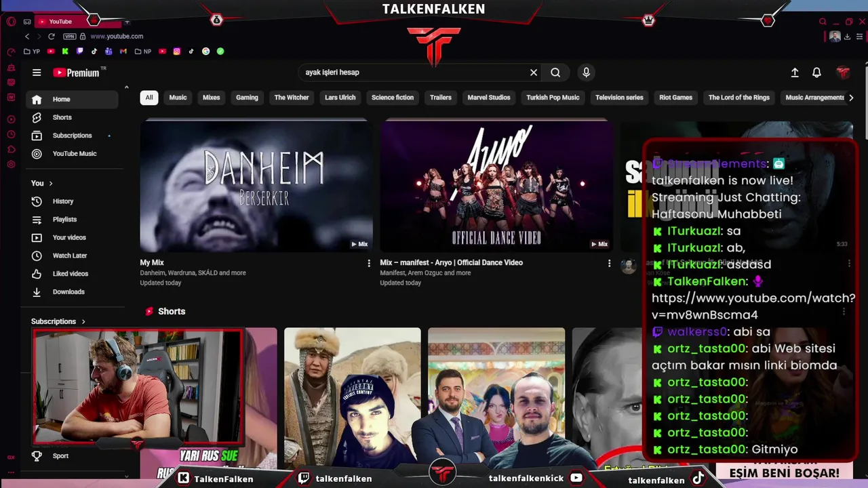868x488 pixels.
Task: Open the Short with suited man
Action: pos(496,398)
